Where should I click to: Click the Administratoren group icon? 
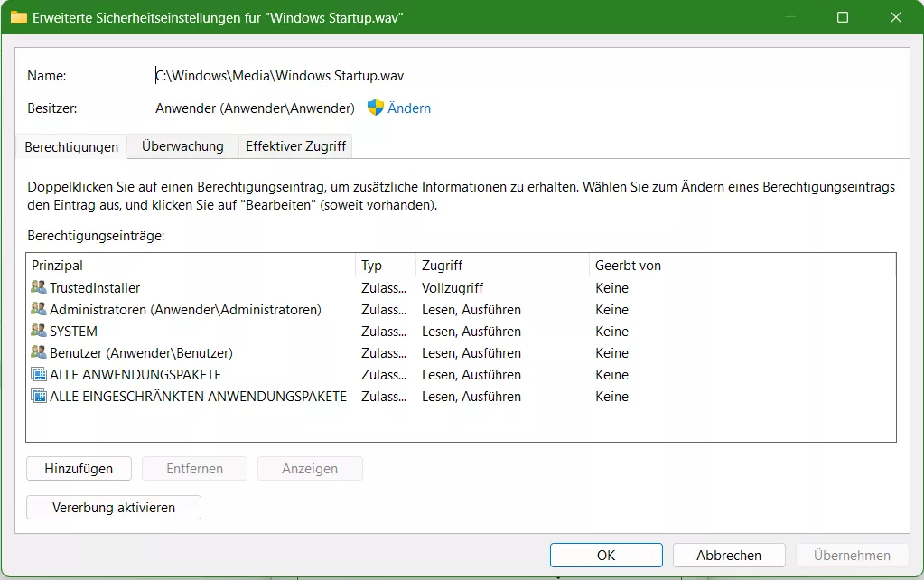pos(39,310)
